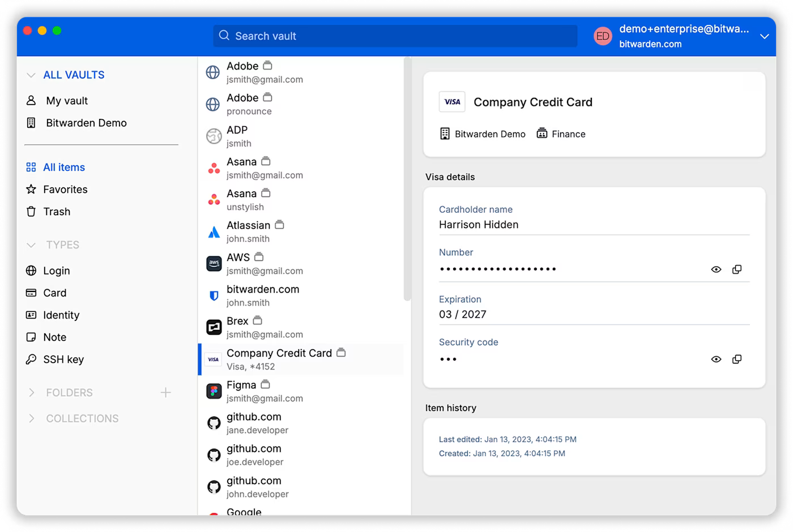This screenshot has width=793, height=532.
Task: Click the plus icon to add folder
Action: pyautogui.click(x=165, y=393)
